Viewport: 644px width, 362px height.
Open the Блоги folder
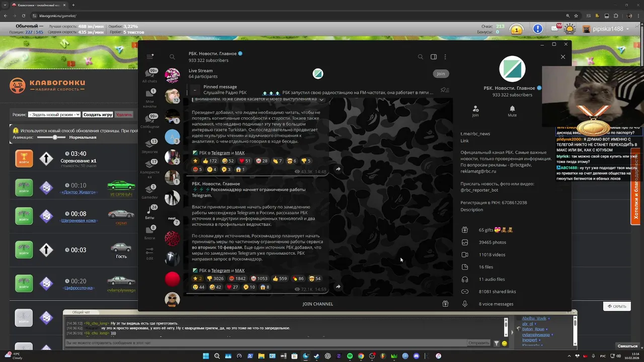[x=150, y=232]
